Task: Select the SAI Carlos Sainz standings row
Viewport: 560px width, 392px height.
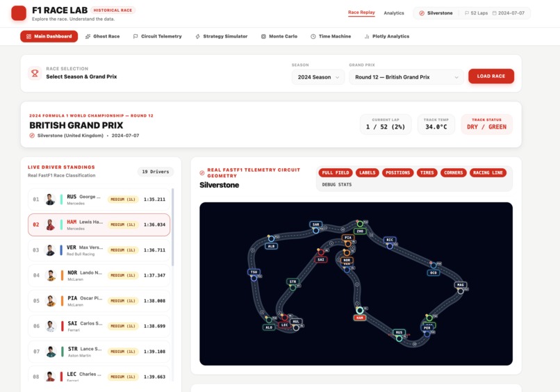Action: pos(99,326)
